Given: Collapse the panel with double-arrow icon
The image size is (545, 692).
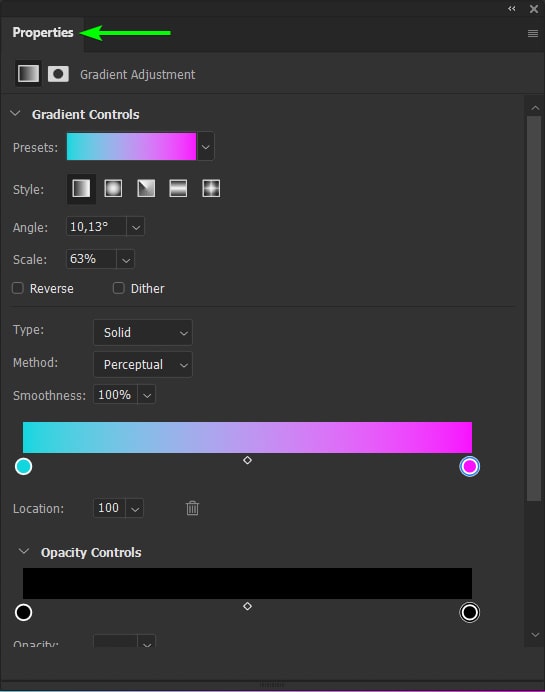Looking at the screenshot, I should (511, 8).
